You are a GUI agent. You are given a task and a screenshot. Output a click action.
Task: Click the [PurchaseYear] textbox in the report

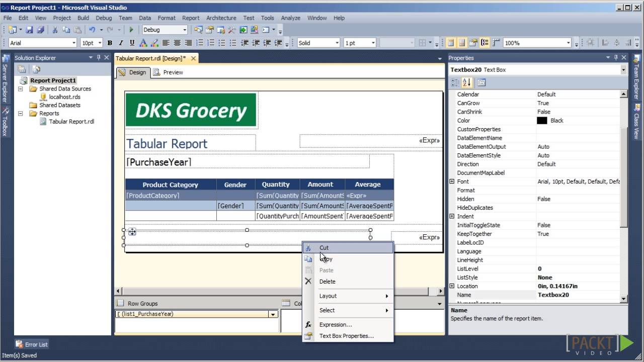tap(247, 162)
